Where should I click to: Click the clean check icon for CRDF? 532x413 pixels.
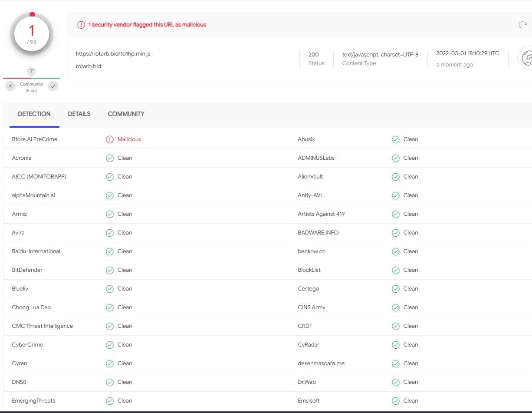396,326
